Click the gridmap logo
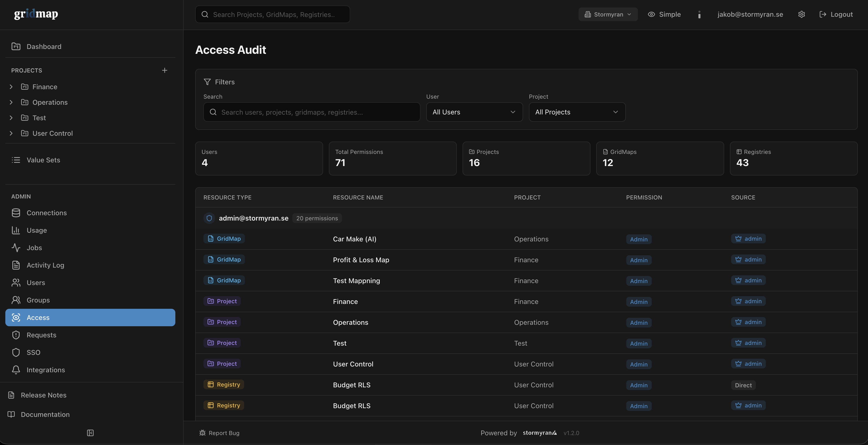 [36, 14]
